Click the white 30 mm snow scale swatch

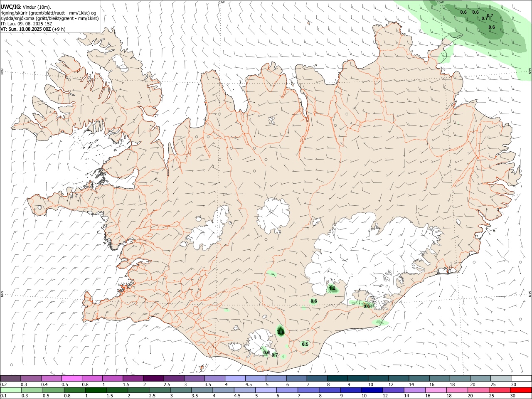pos(521,378)
